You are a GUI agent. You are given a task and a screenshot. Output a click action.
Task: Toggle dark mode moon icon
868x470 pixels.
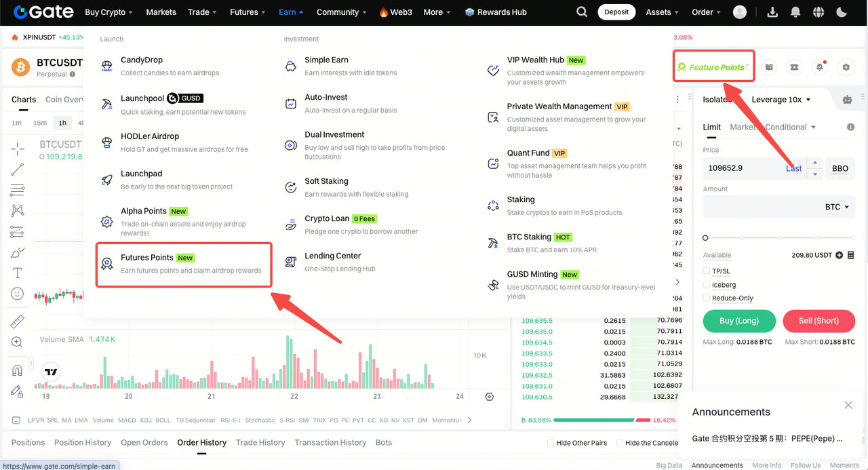click(842, 12)
